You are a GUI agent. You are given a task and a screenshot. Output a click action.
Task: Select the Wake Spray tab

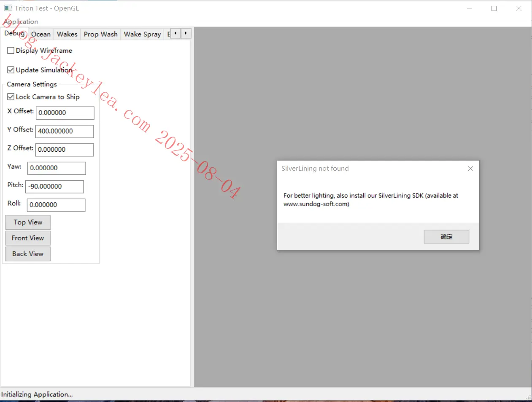click(x=142, y=34)
